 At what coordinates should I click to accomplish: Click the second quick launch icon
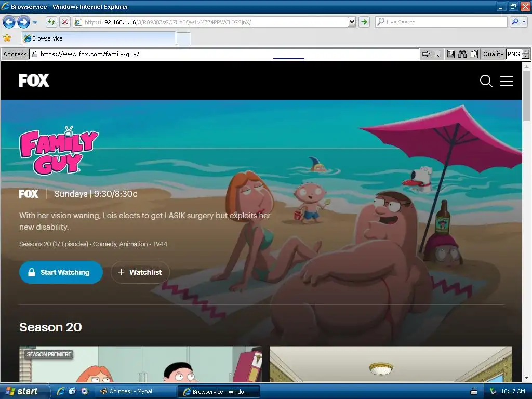tap(72, 391)
